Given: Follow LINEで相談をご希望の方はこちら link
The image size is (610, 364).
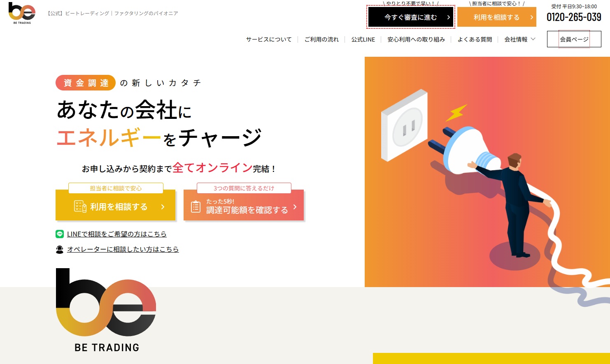Looking at the screenshot, I should [117, 234].
